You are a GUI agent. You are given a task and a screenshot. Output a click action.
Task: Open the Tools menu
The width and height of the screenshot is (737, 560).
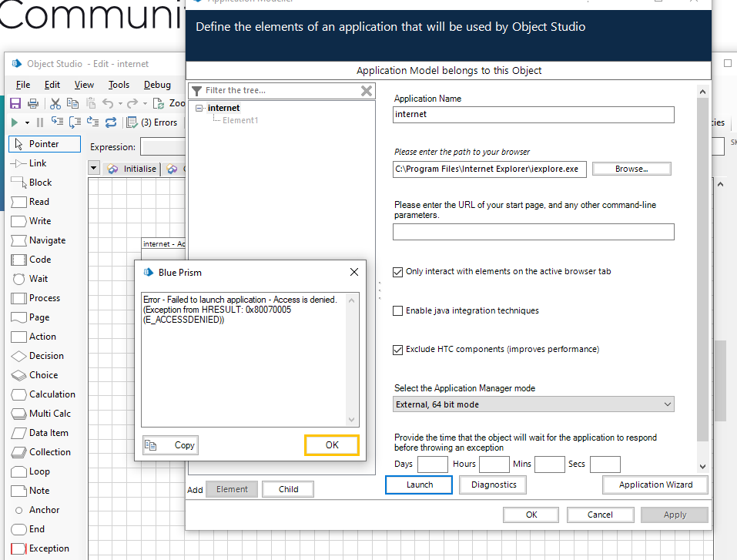[x=119, y=85]
